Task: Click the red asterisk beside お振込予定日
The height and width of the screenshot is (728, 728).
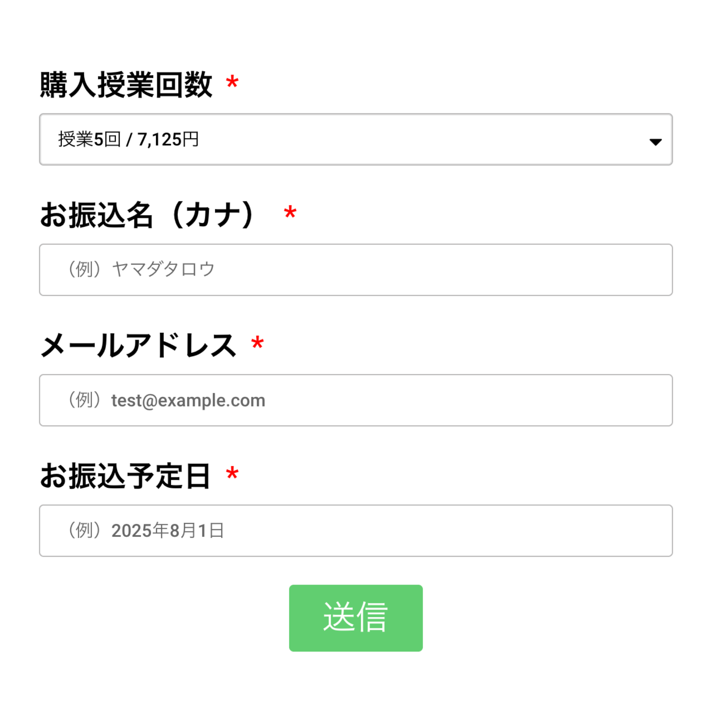Action: [232, 474]
